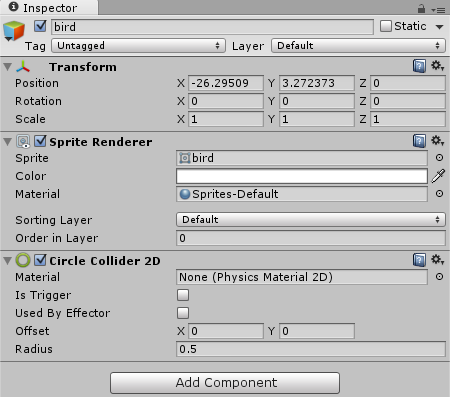Click the Offset X field
This screenshot has height=397, width=453.
point(226,331)
